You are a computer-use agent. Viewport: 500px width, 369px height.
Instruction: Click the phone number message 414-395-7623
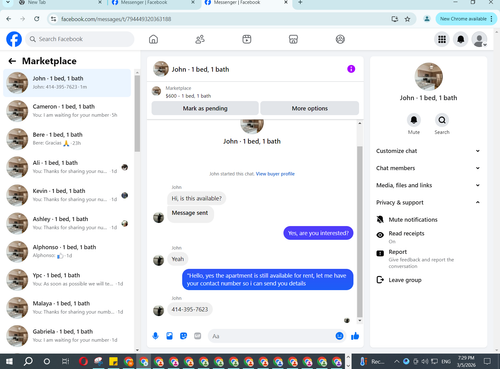click(190, 309)
